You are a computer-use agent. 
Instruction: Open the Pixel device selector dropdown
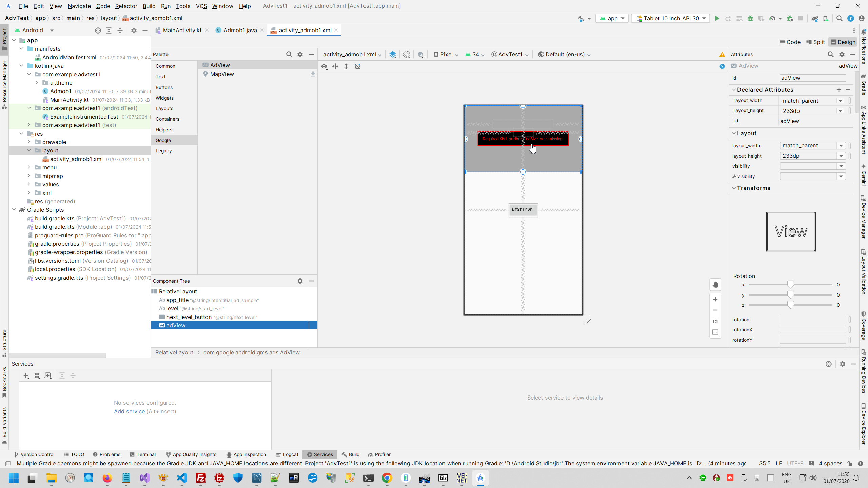446,54
